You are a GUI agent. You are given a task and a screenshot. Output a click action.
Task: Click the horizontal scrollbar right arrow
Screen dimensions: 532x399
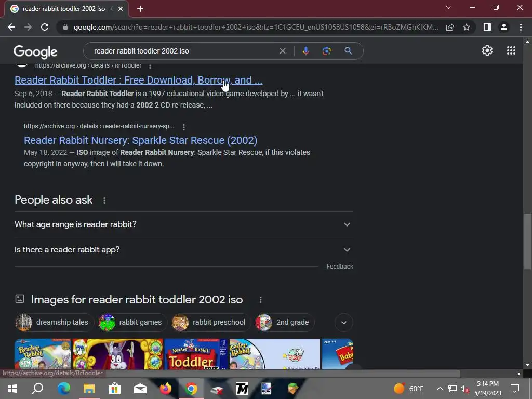click(x=519, y=374)
